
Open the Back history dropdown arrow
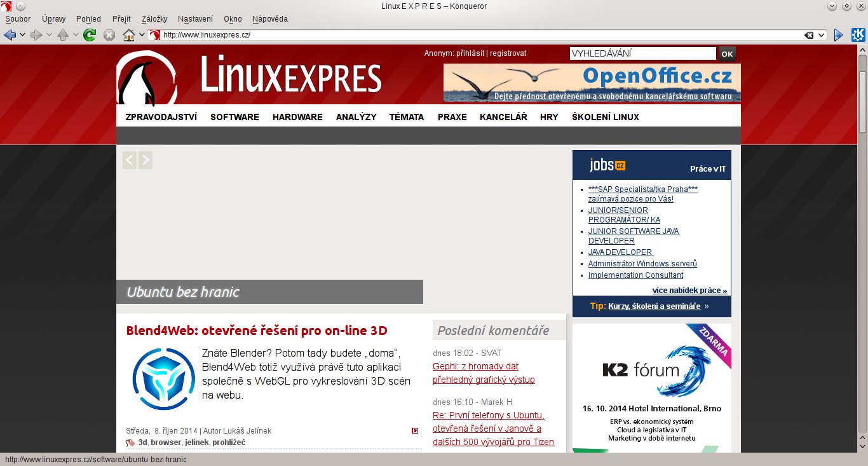tap(22, 35)
